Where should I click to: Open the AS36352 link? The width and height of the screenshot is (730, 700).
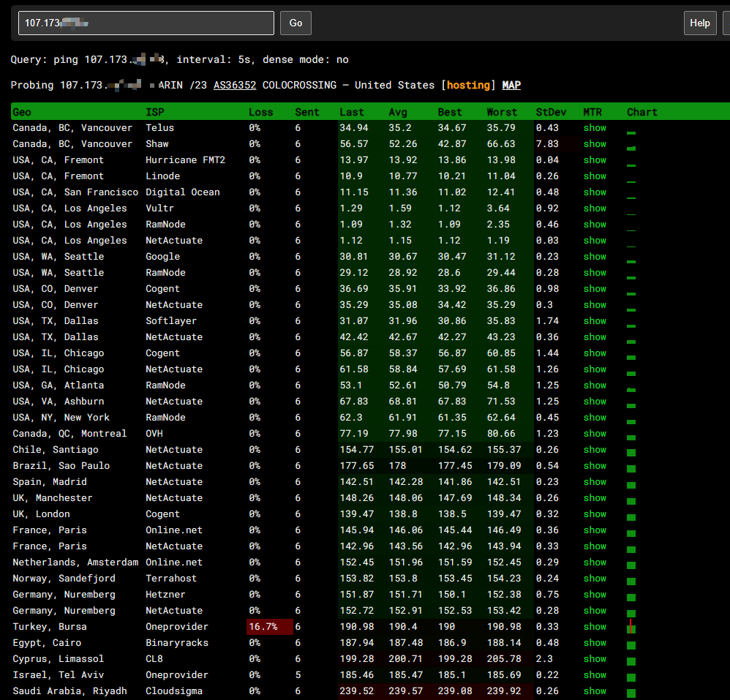[x=235, y=85]
